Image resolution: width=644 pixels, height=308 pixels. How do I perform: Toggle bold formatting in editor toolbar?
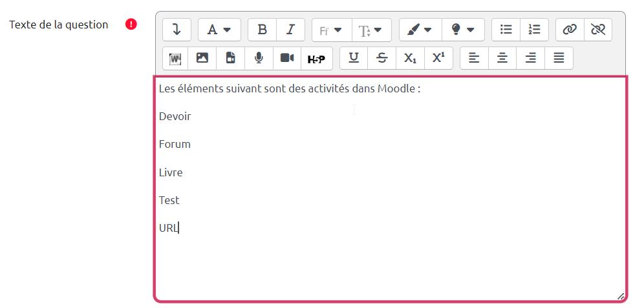[262, 30]
